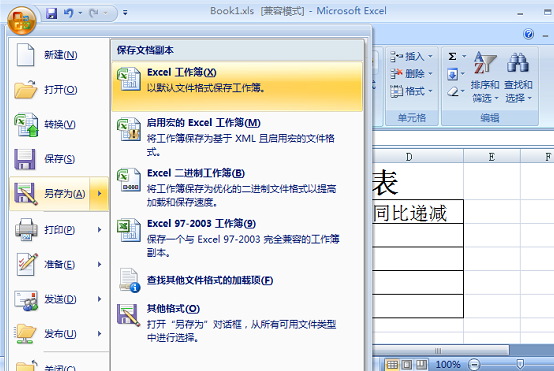The width and height of the screenshot is (554, 371).
Task: Select column D header
Action: pyautogui.click(x=409, y=157)
